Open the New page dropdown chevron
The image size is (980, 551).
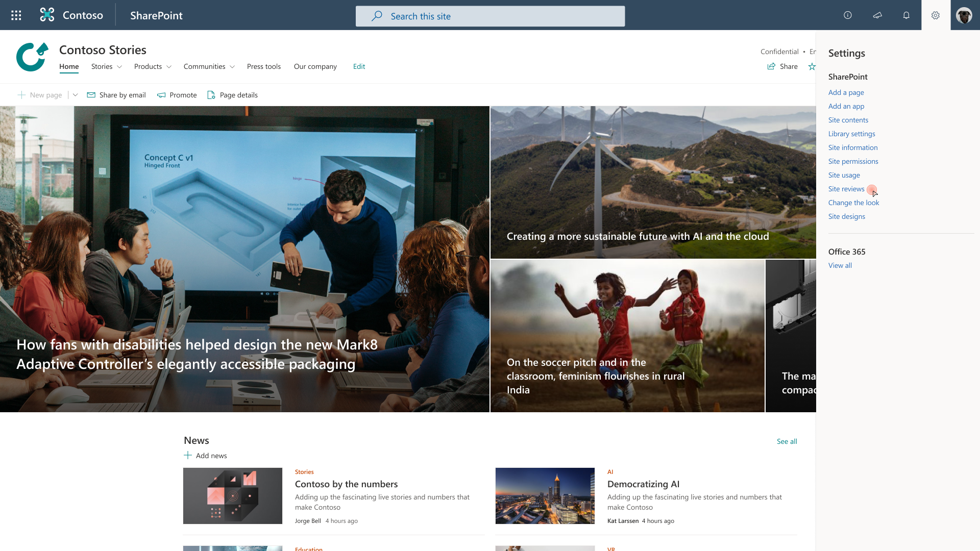(x=75, y=95)
